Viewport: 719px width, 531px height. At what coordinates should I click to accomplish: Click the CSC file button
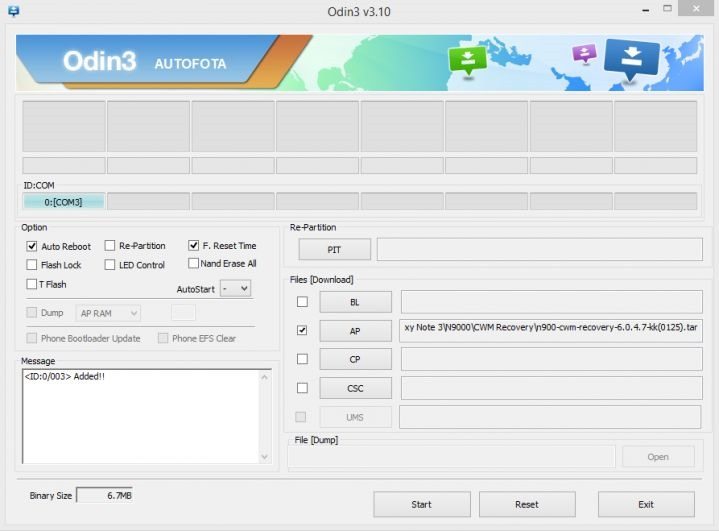click(x=355, y=388)
